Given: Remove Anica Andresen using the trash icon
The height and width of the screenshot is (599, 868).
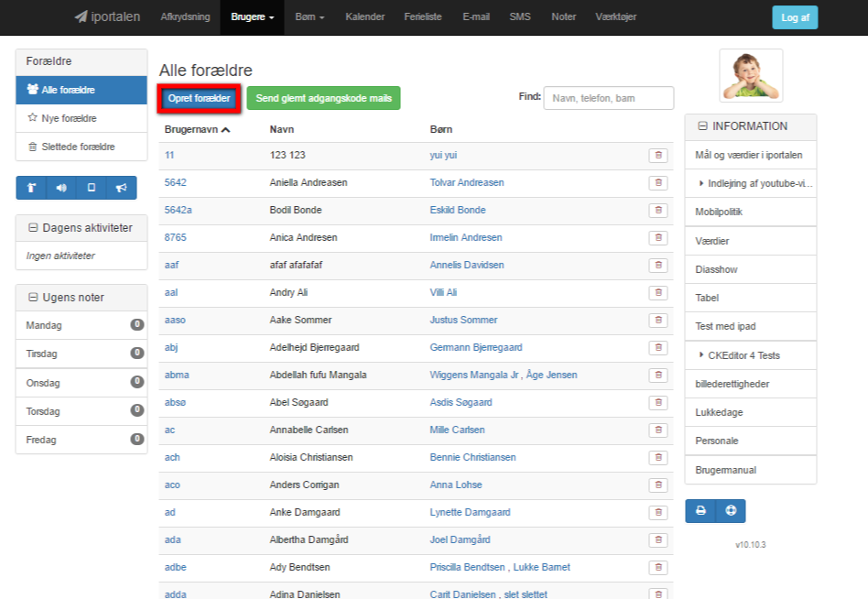Looking at the screenshot, I should (658, 237).
